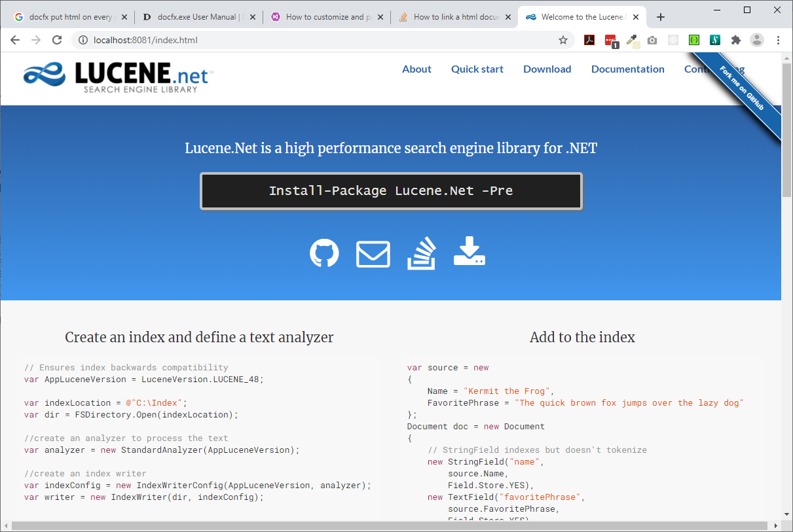The image size is (793, 532).
Task: Click the Lucene.net logo
Action: click(x=119, y=76)
